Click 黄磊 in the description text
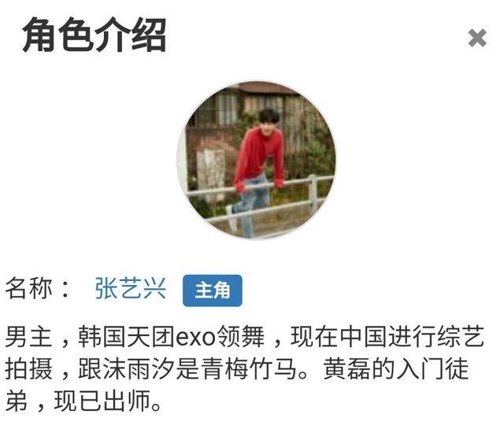Viewport: 504px width, 440px height. point(347,368)
